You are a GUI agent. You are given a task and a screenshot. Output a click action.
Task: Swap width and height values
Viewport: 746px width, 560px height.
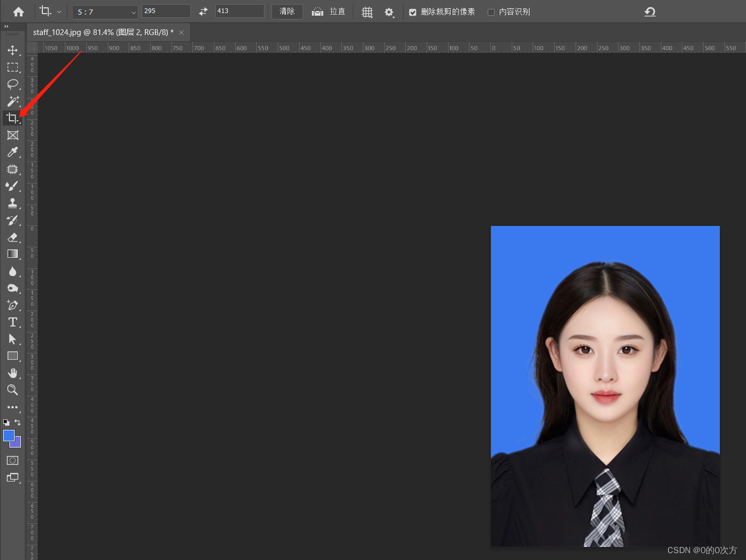tap(203, 12)
